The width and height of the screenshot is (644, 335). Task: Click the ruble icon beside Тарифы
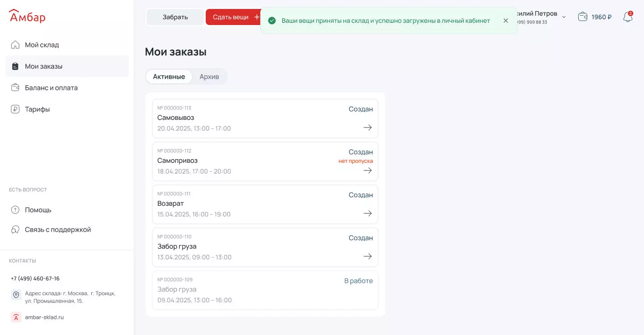[x=15, y=109]
